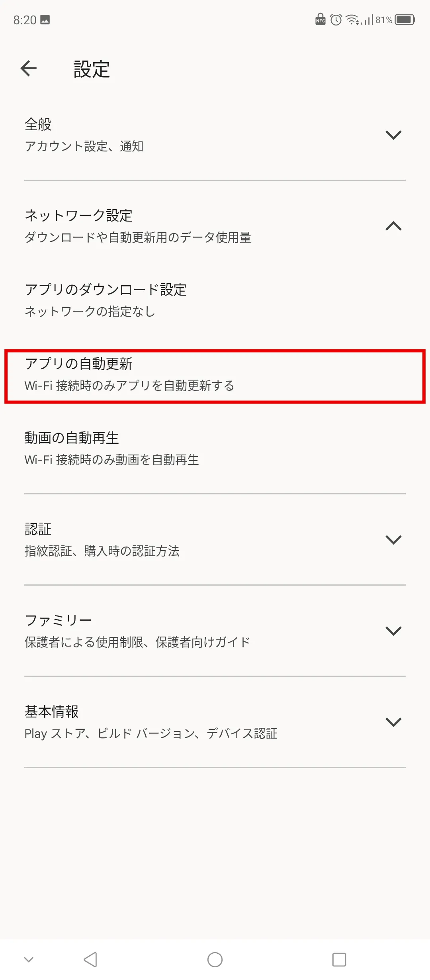Tap the alarm clock status icon
Viewport: 430px width, 980px height.
[x=336, y=20]
